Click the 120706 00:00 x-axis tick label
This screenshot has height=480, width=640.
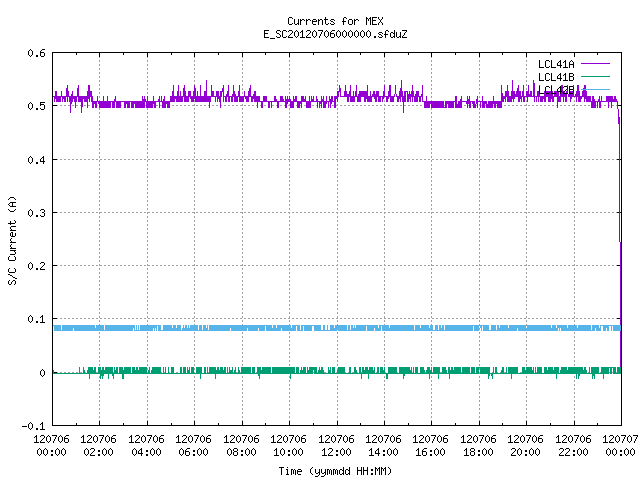point(51,445)
